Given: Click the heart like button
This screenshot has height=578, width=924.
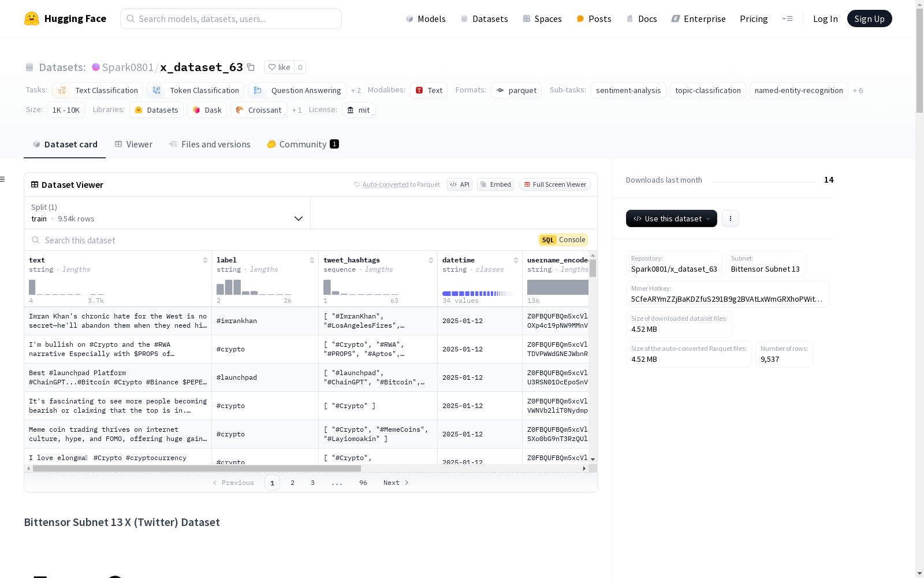Looking at the screenshot, I should point(280,67).
